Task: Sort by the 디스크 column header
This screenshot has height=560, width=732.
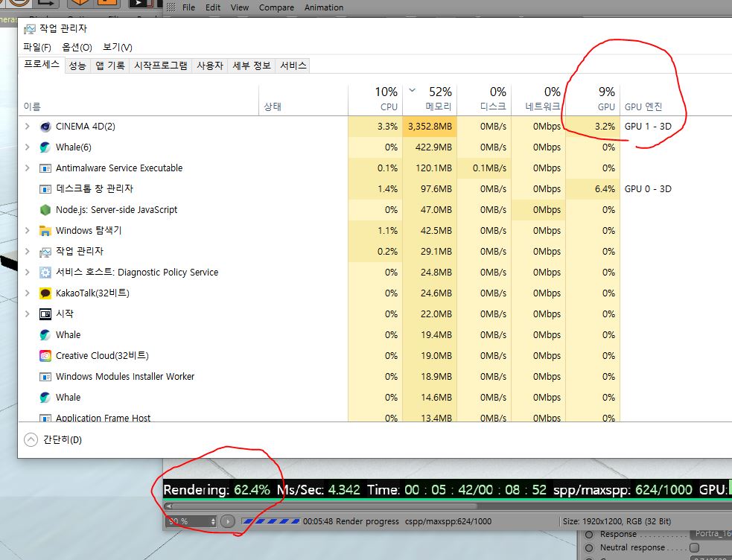Action: (x=484, y=99)
